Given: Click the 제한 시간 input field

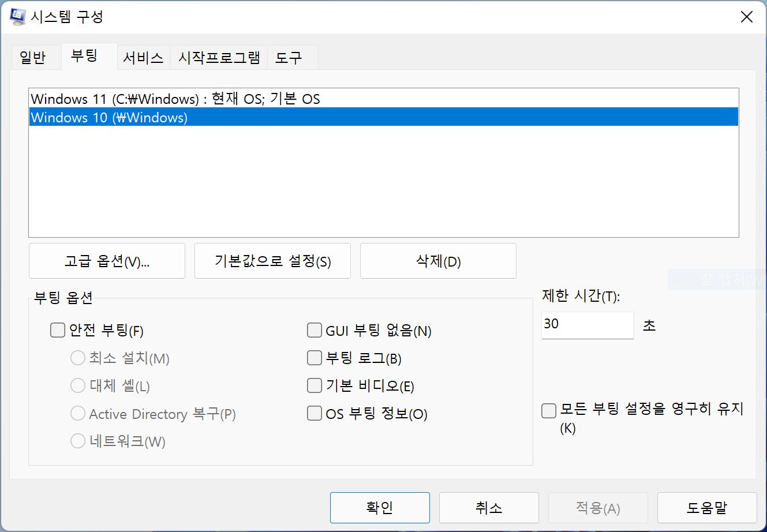Looking at the screenshot, I should [588, 325].
